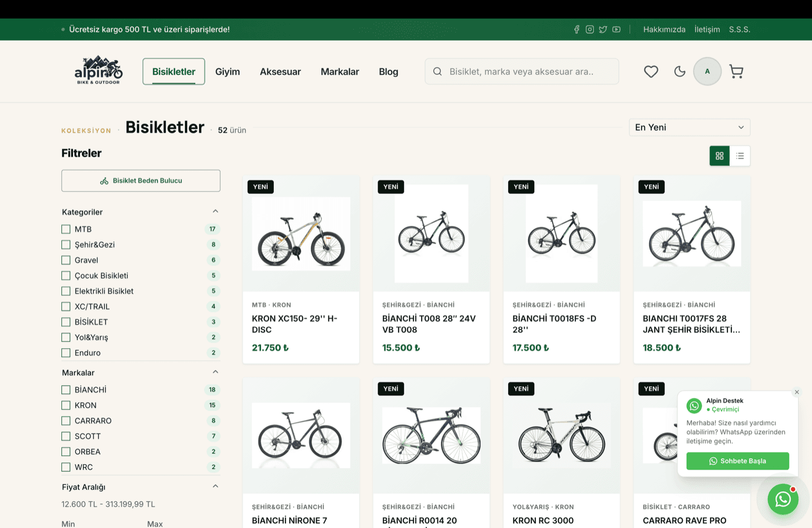Image resolution: width=812 pixels, height=528 pixels.
Task: Click the KOLEKSİYON breadcrumb label
Action: pyautogui.click(x=86, y=131)
